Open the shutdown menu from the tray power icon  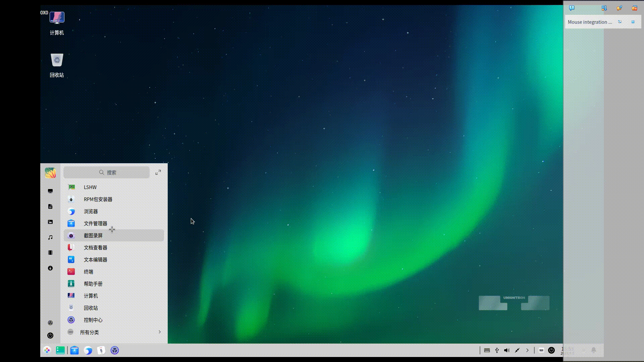(x=551, y=350)
